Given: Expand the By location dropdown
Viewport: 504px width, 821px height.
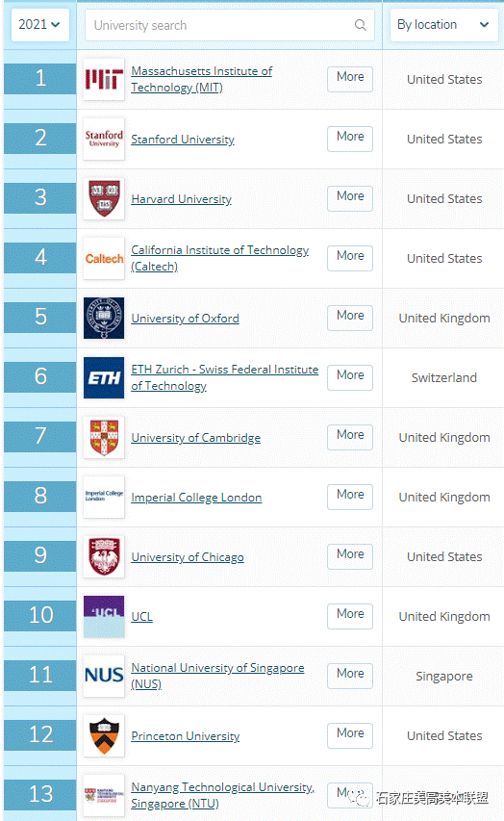Looking at the screenshot, I should click(x=443, y=25).
